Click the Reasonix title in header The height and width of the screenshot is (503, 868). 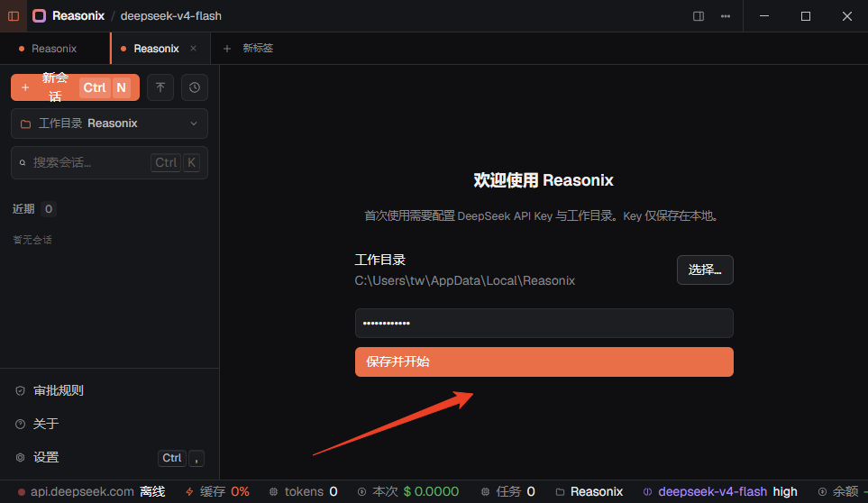pyautogui.click(x=78, y=16)
